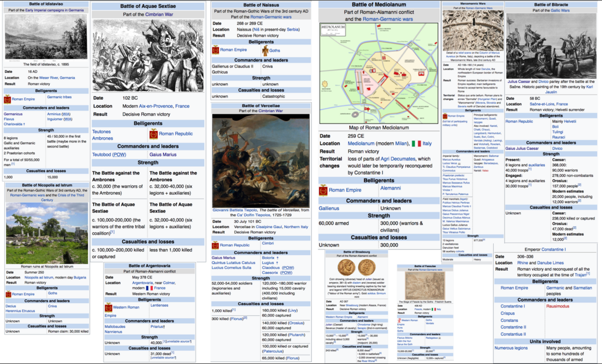This screenshot has width=602, height=364.
Task: Click the Goths icon in Battle of Naissus
Action: click(x=265, y=51)
